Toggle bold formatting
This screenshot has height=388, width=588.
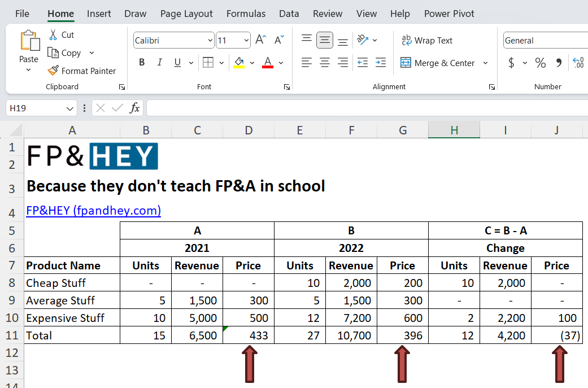tap(142, 62)
